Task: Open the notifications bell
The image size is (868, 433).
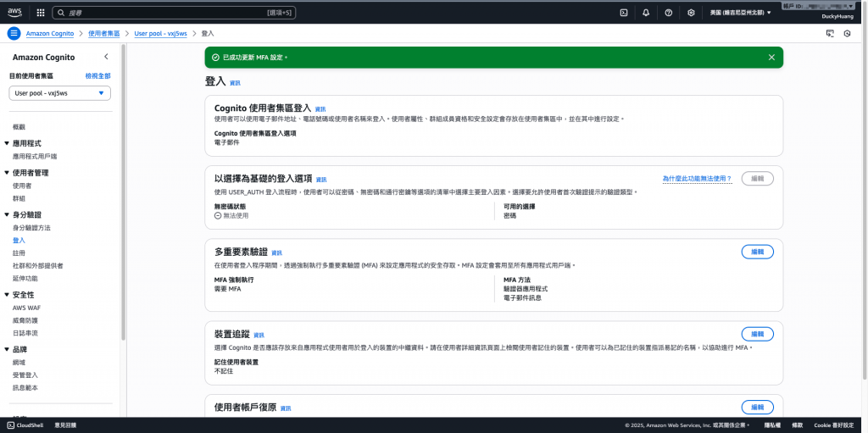Action: click(646, 12)
